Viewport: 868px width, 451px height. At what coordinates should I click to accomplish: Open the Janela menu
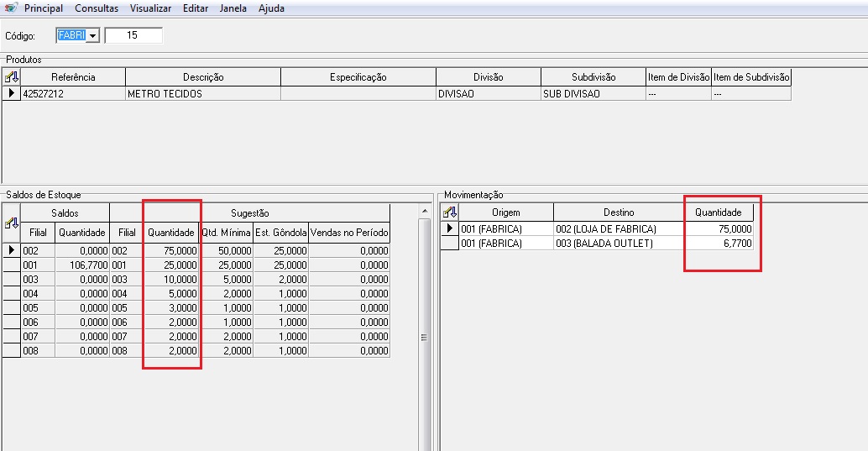(233, 8)
